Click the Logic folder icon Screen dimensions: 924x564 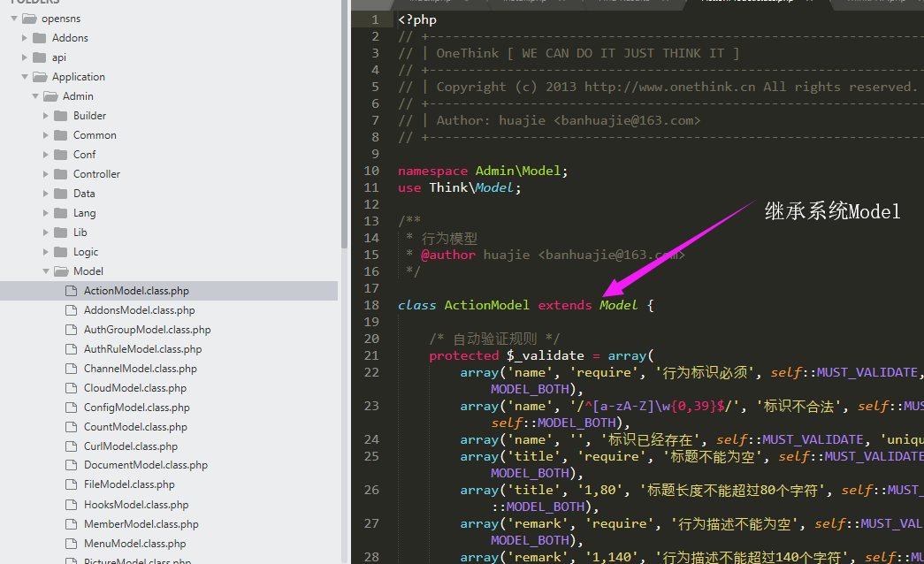tap(61, 252)
